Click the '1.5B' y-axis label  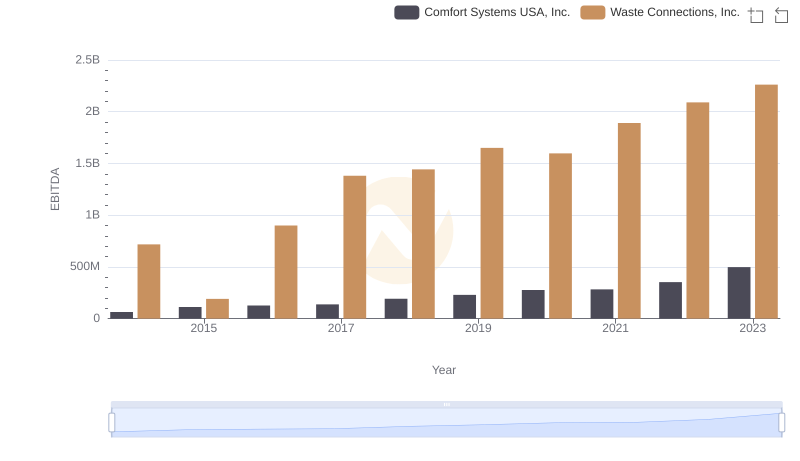[x=88, y=163]
